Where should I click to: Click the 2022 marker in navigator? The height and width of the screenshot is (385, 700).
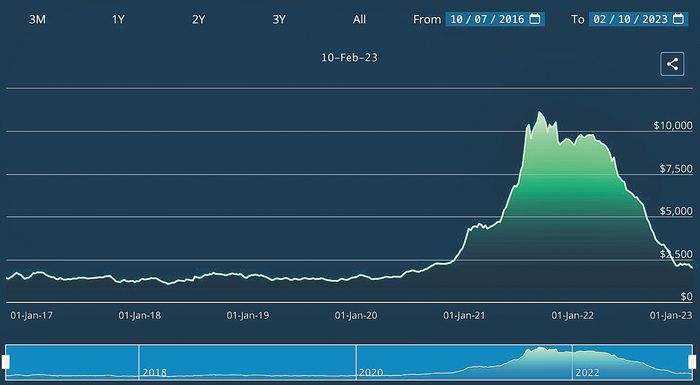[588, 372]
